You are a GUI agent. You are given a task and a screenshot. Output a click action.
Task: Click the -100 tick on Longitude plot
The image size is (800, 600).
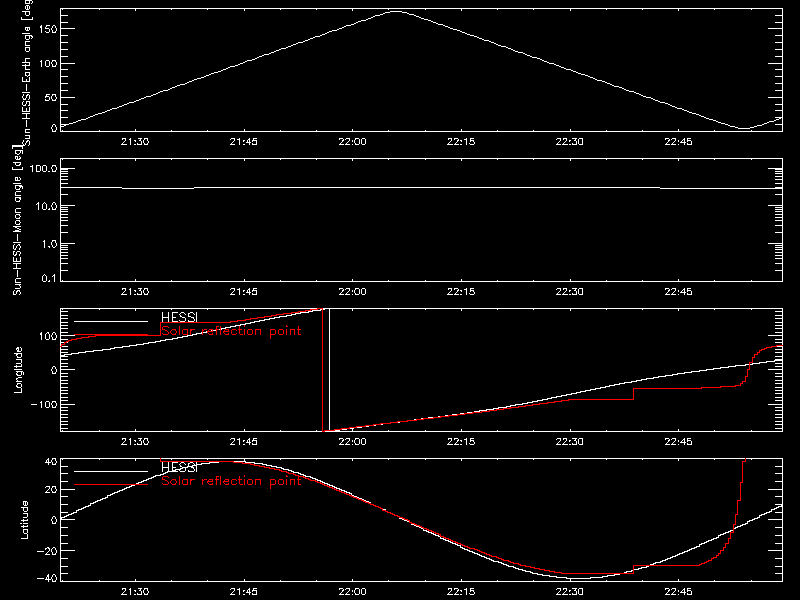(x=44, y=404)
